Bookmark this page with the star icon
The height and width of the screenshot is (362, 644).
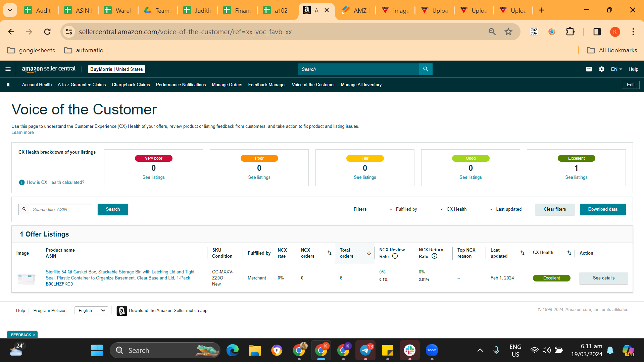tap(508, 32)
